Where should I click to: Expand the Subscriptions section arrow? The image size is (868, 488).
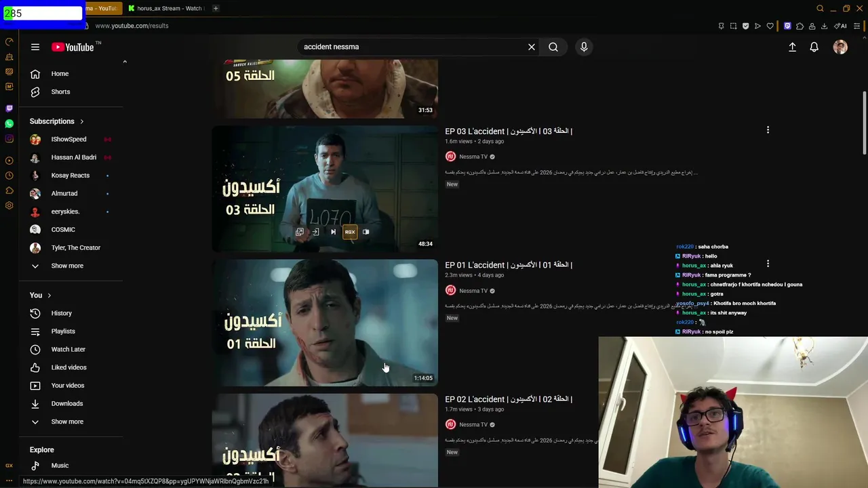click(x=82, y=121)
